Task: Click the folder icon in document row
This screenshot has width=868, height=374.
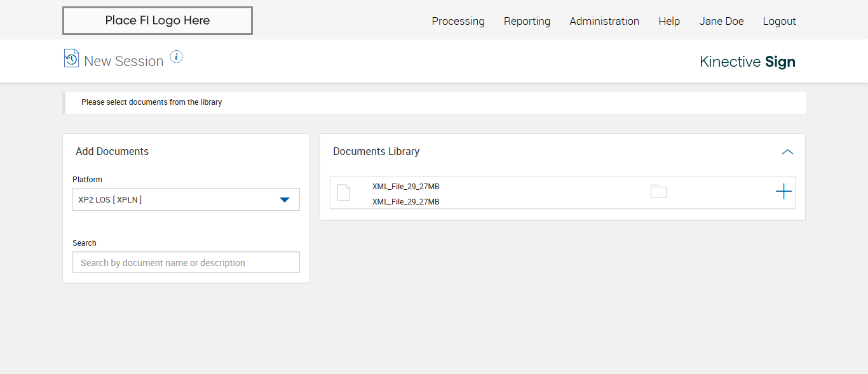Action: click(659, 191)
